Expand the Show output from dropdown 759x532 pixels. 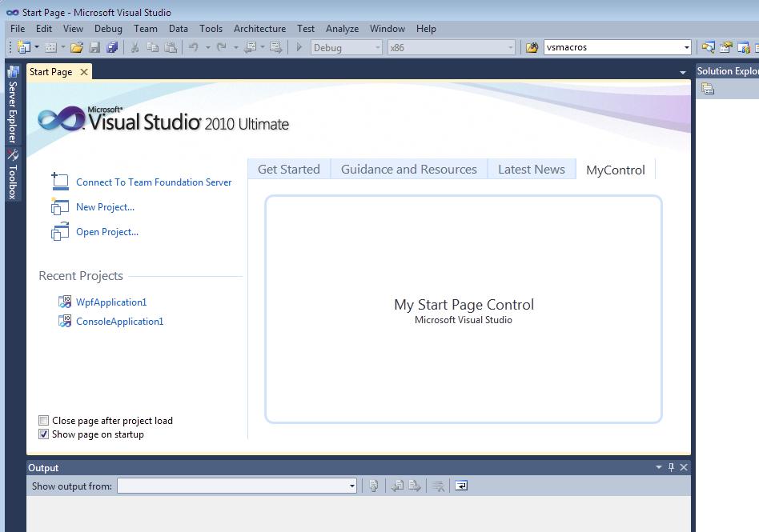pyautogui.click(x=351, y=486)
